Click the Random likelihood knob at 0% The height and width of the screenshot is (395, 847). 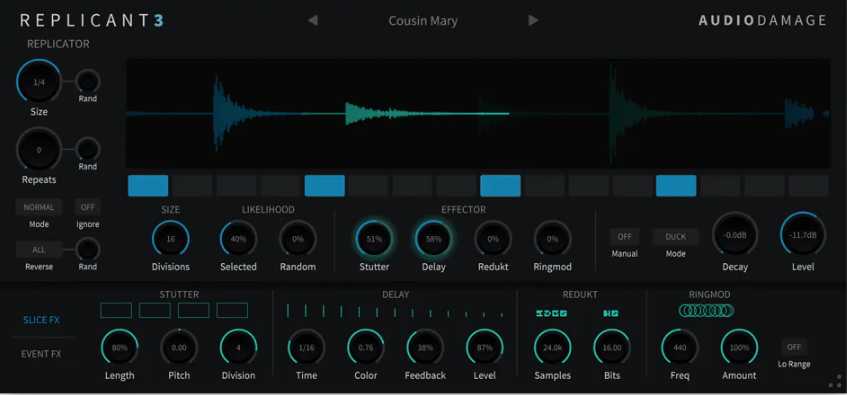pyautogui.click(x=298, y=239)
